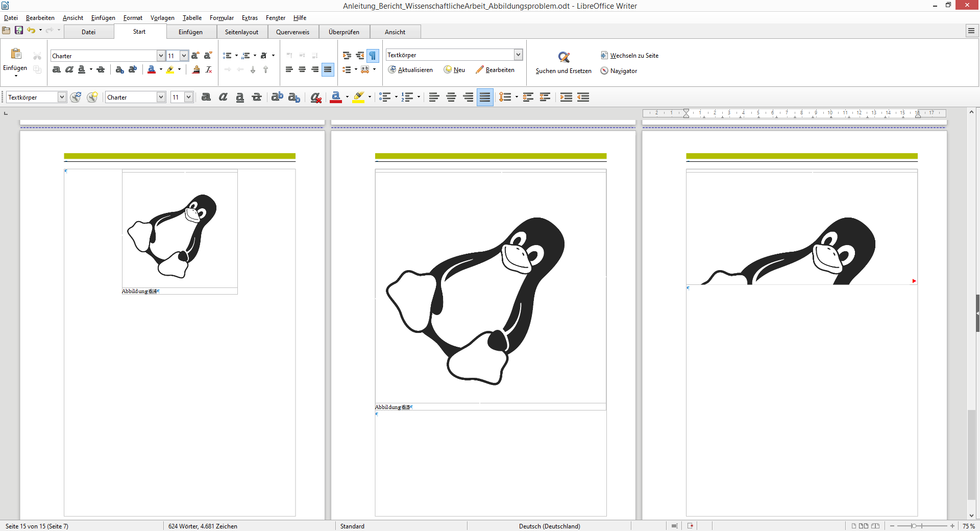Increase paragraph spacing in lower toolbar
Viewport: 980px width, 531px height.
(x=528, y=97)
